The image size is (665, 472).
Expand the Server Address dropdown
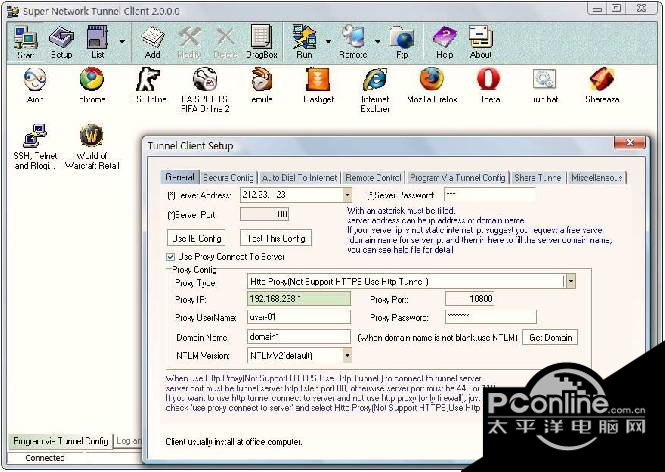(x=347, y=195)
